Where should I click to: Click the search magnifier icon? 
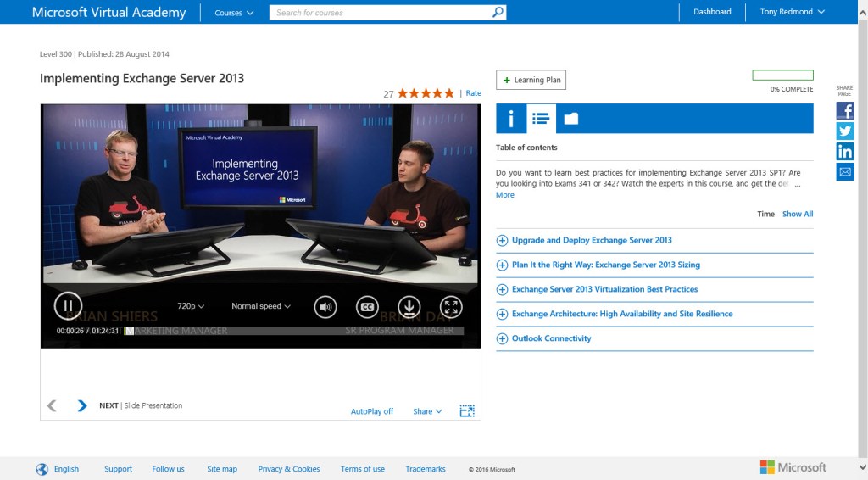[498, 13]
